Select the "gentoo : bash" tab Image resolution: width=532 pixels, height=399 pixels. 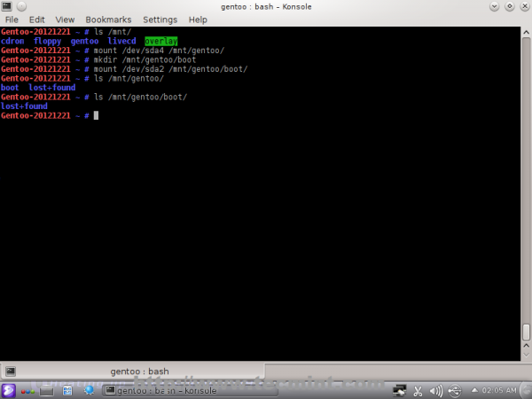[139, 371]
